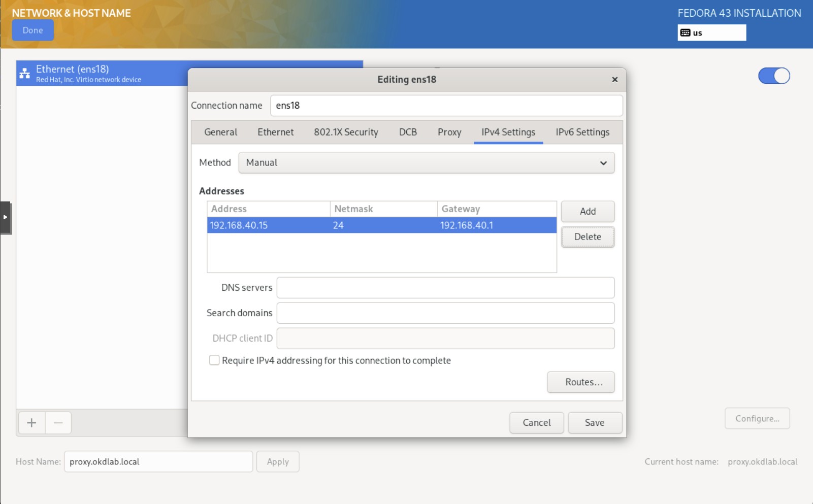Click the DNS servers input field
Image resolution: width=813 pixels, height=504 pixels.
click(x=445, y=288)
